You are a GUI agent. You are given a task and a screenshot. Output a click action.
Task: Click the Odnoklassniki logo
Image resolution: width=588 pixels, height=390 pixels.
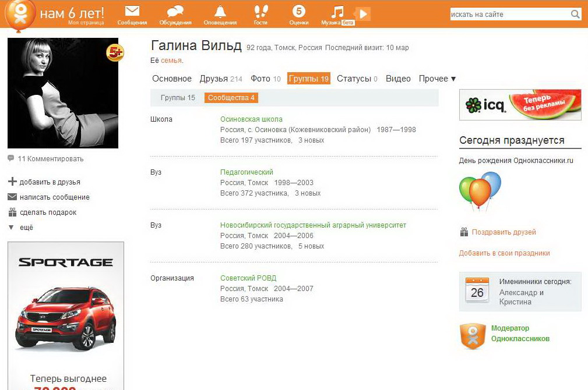[x=20, y=14]
